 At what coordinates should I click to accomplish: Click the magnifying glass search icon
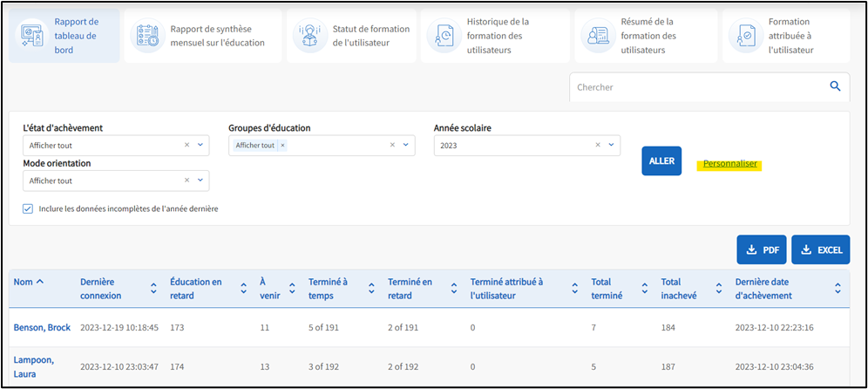pos(835,86)
